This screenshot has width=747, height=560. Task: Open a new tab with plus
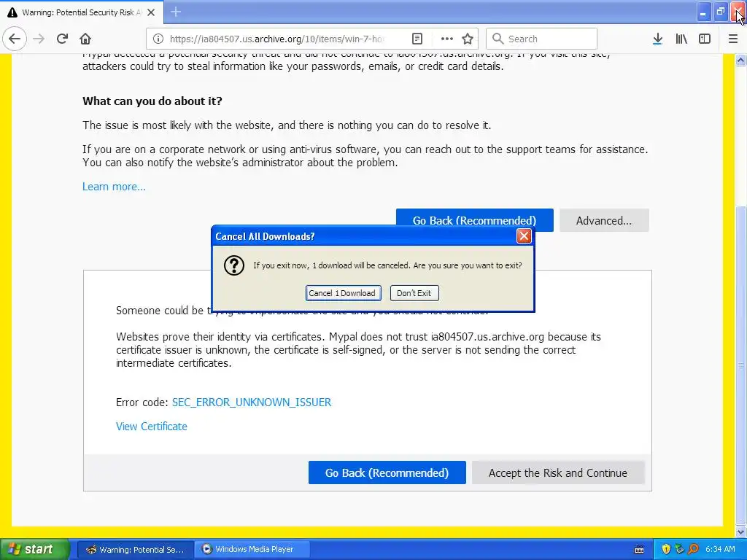(x=176, y=12)
